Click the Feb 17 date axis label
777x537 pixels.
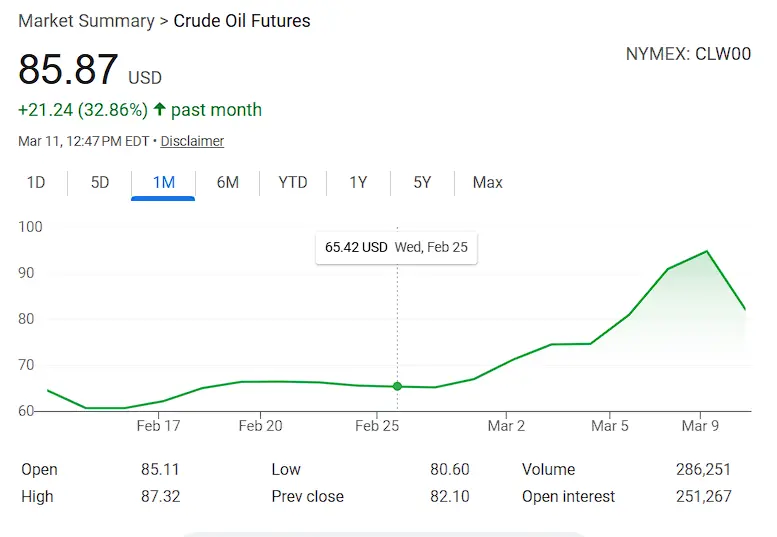[158, 426]
